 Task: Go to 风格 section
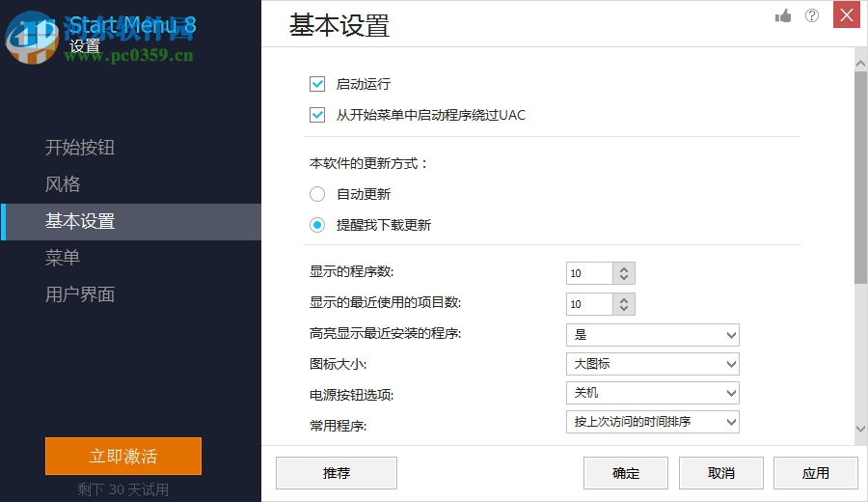63,184
